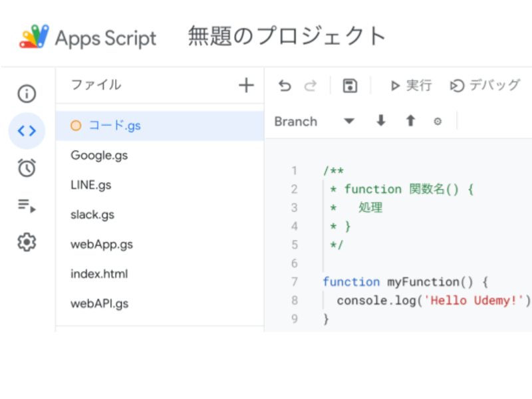532x399 pixels.
Task: Open the Triggers alarm clock icon
Action: [27, 168]
